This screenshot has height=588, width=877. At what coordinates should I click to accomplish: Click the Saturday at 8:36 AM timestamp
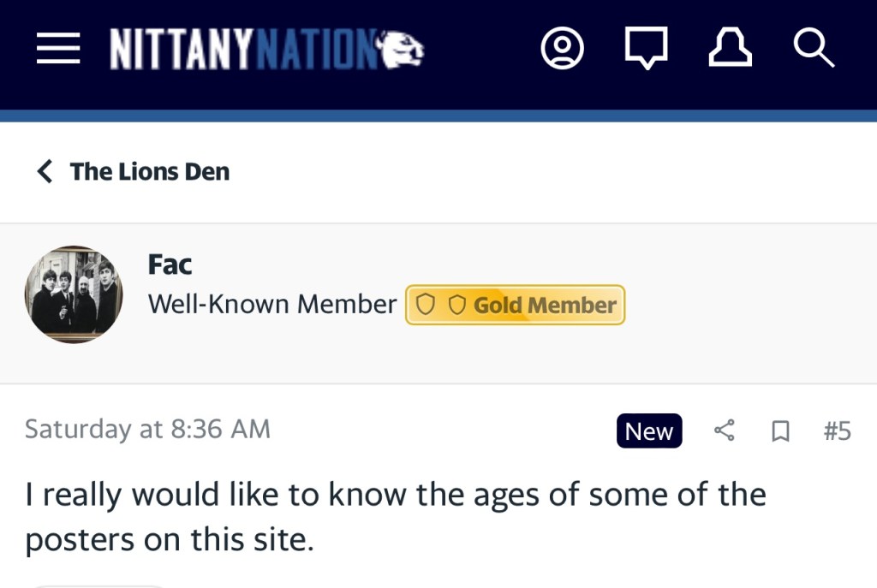click(x=147, y=429)
